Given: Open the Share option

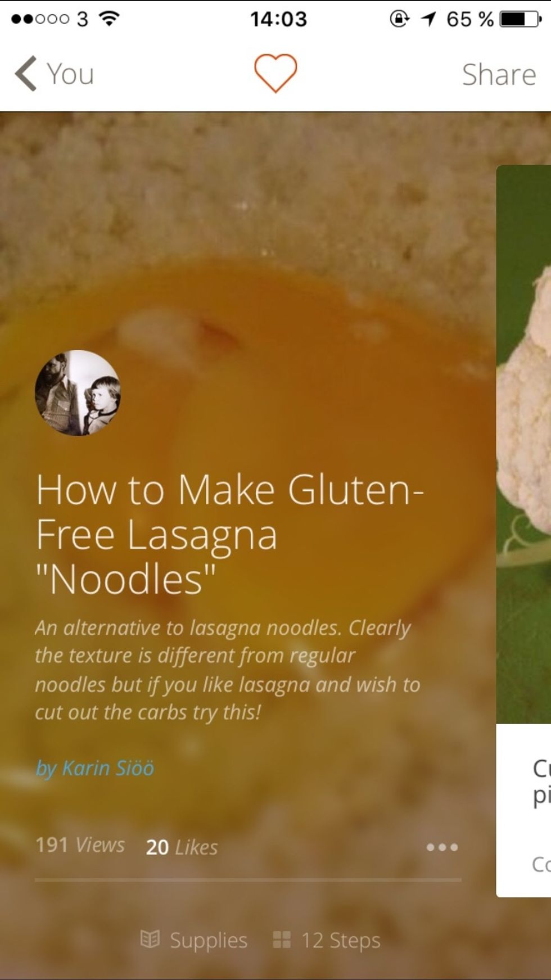Looking at the screenshot, I should 499,74.
